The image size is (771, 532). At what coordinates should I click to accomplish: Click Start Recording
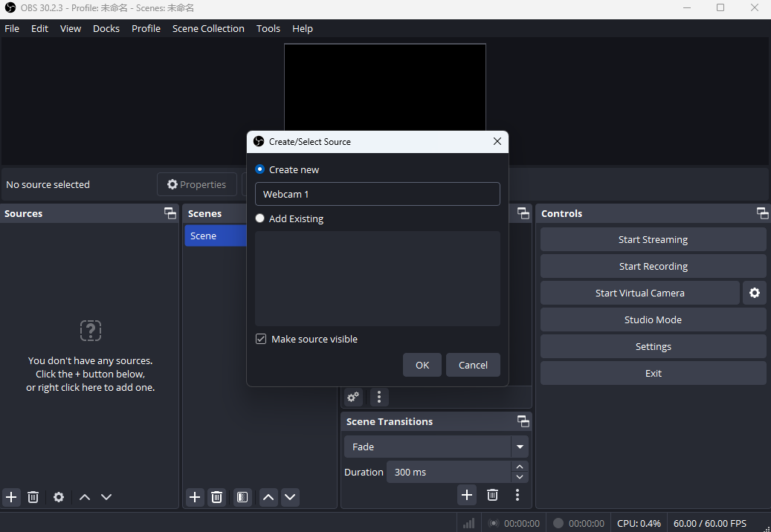click(653, 266)
